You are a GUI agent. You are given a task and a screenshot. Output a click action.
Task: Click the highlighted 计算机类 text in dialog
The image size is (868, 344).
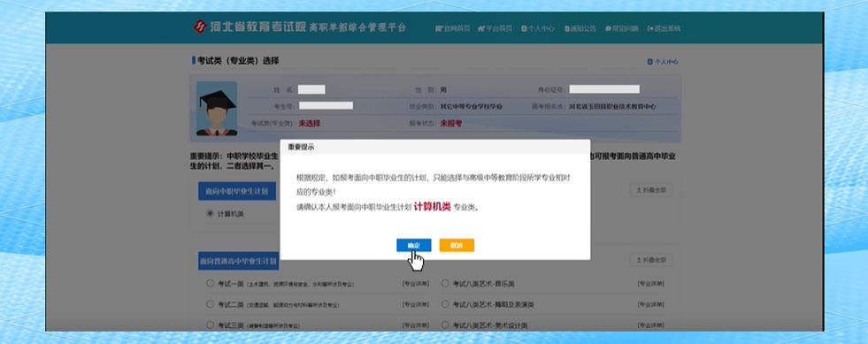432,208
